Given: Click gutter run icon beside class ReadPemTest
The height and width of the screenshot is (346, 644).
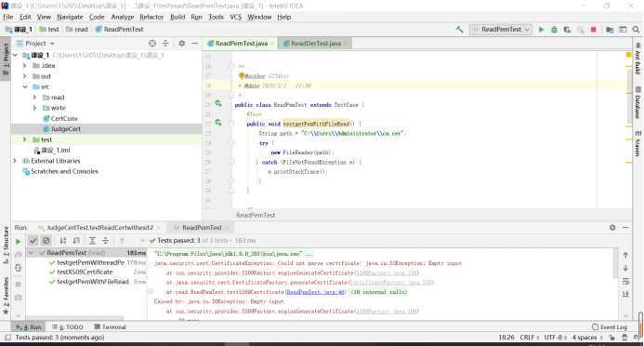Looking at the screenshot, I should pyautogui.click(x=218, y=104).
